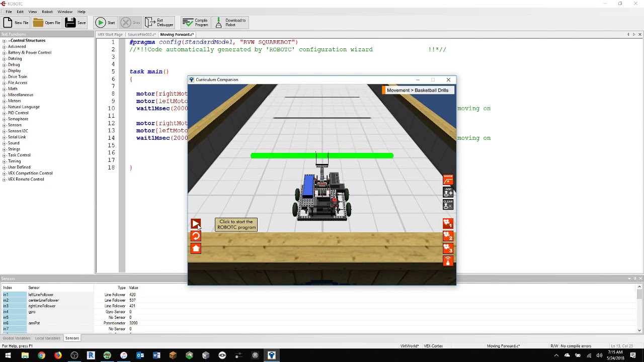Click the editor tab scroll-left arrow

[x=628, y=35]
